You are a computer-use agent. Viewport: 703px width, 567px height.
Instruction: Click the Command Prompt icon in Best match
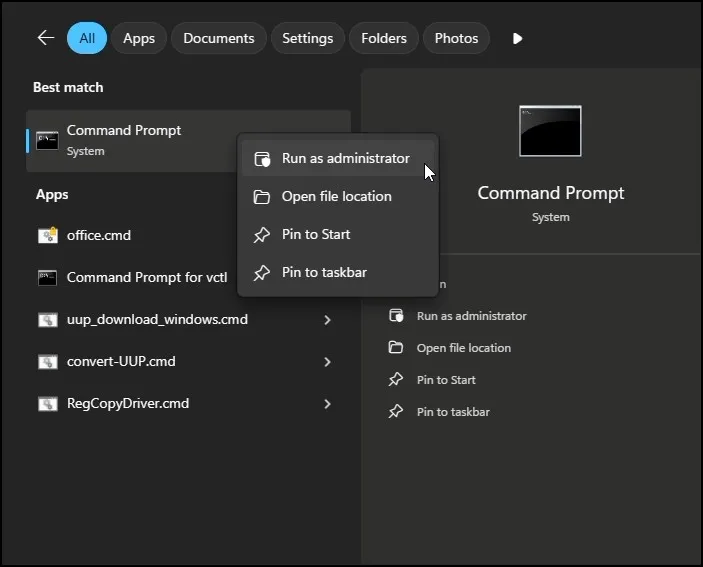pos(47,141)
